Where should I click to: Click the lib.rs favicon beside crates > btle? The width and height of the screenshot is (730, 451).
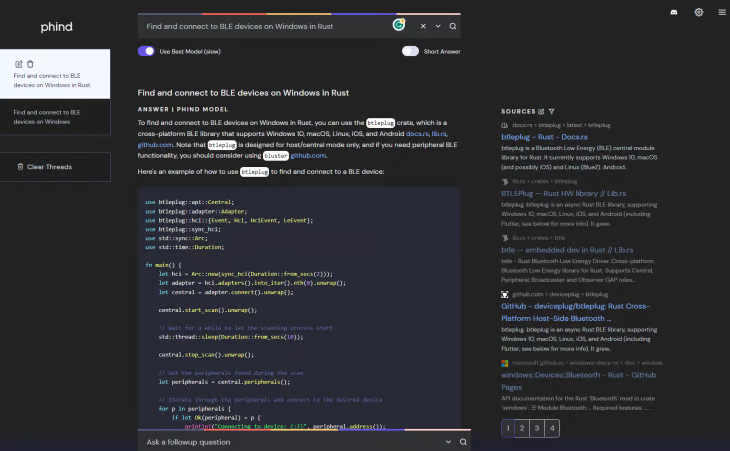(505, 238)
